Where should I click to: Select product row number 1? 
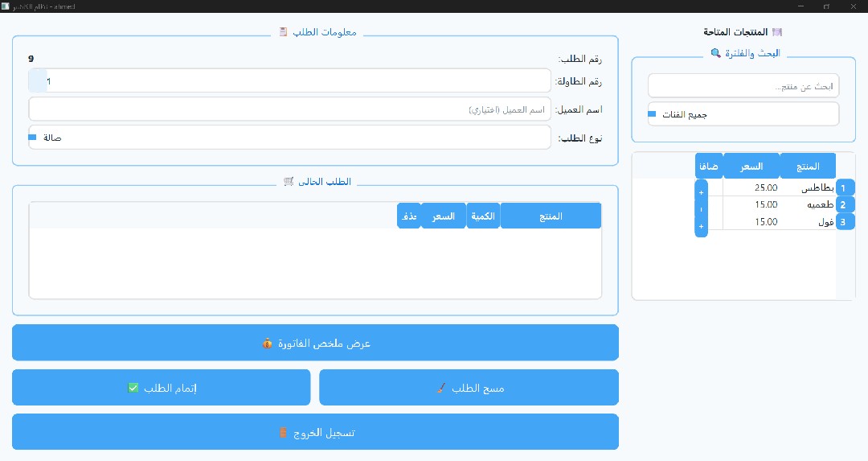[x=844, y=188]
